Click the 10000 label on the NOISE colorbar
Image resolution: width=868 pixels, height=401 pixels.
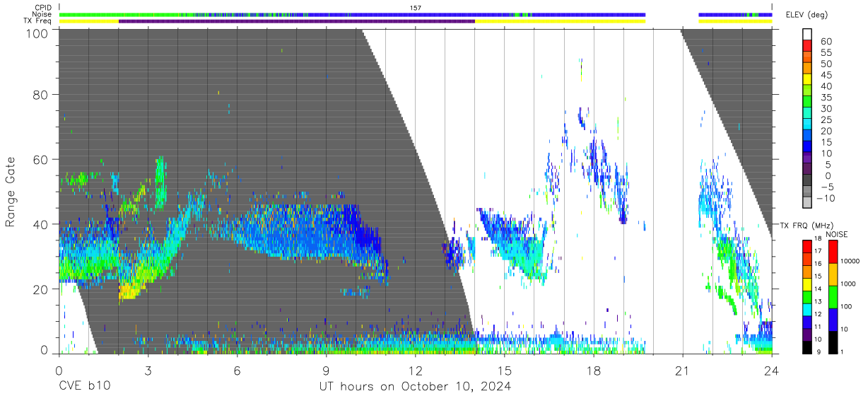851,262
